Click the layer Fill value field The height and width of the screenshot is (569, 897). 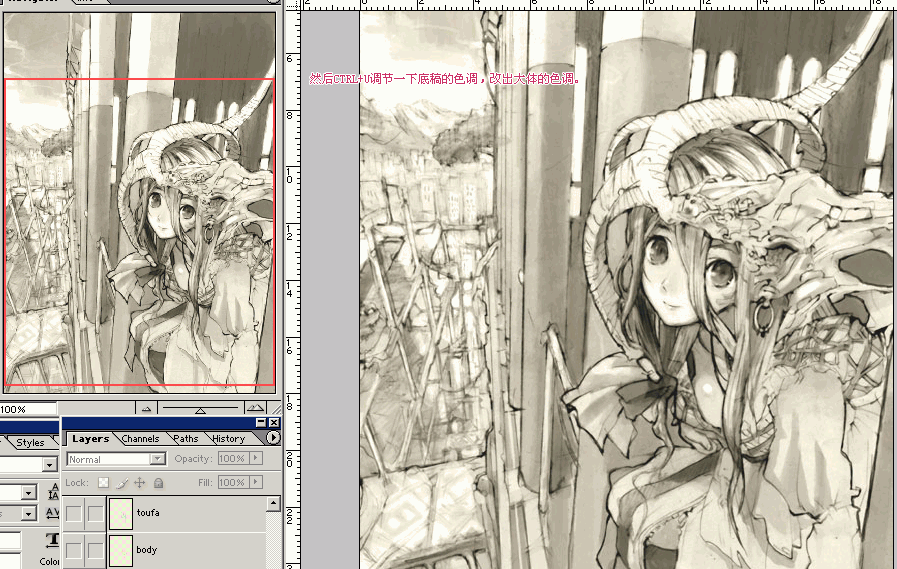coord(232,483)
